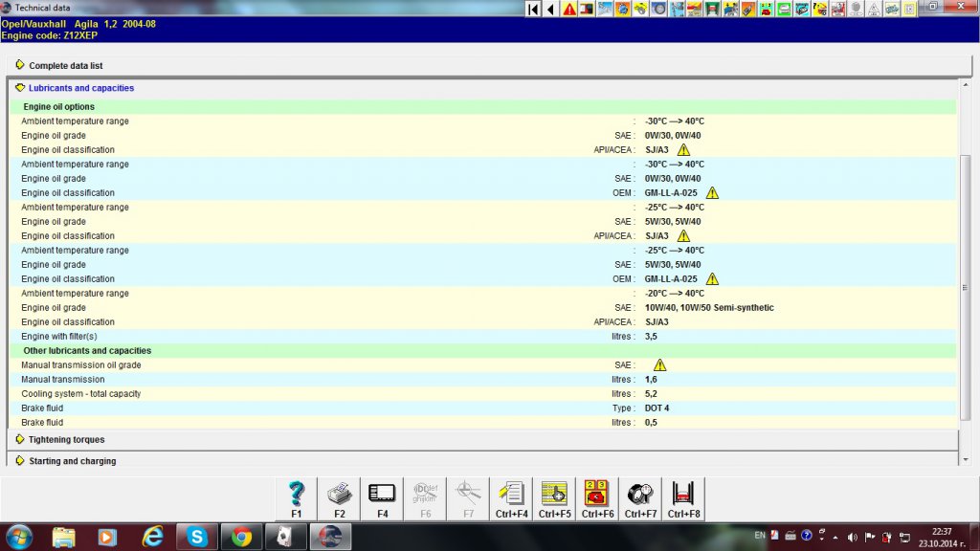Jump to first page with top toolbar arrow
Screen dimensions: 980x551
point(533,9)
